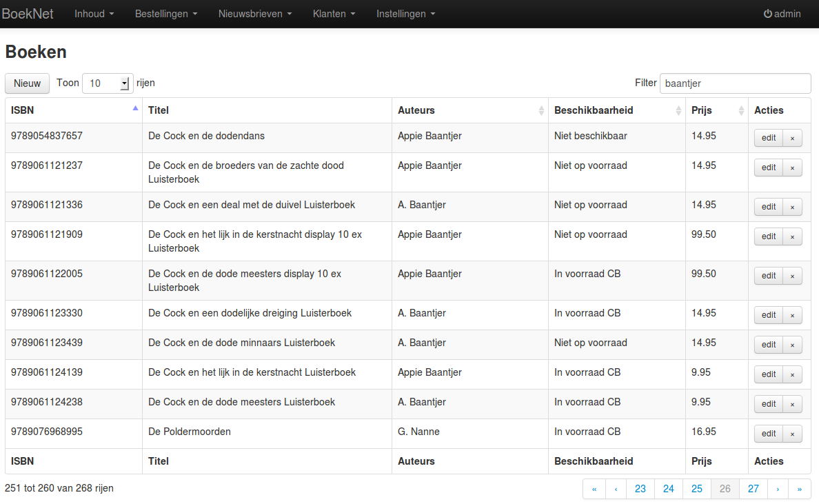819x504 pixels.
Task: Sort table by Prijs column
Action: (x=717, y=110)
